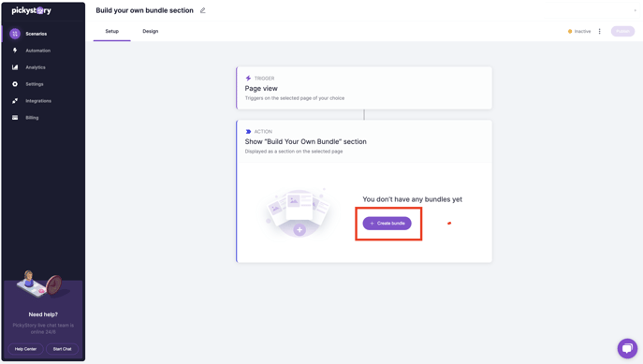Click the empty bundles illustration plus icon

(300, 230)
